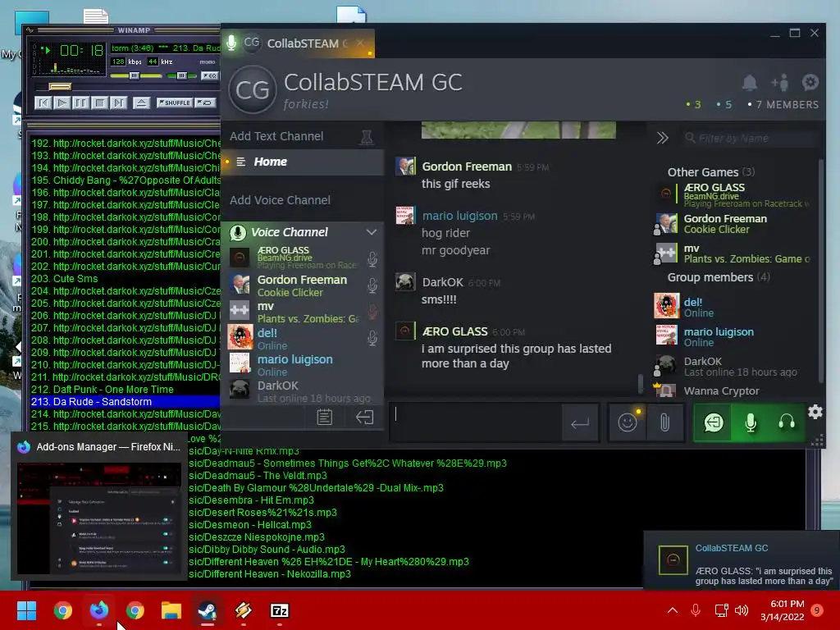Click the Winamp volume slider handle
840x630 pixels.
click(135, 75)
